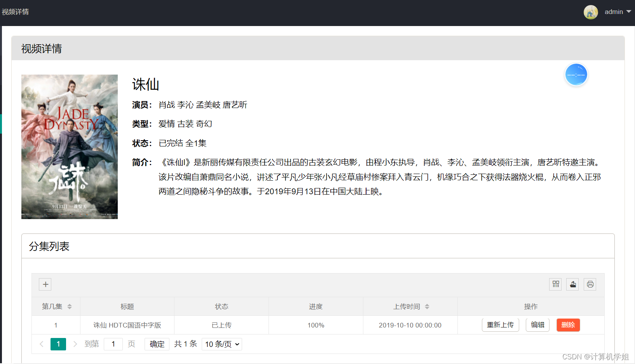Viewport: 635px width, 364px height.
Task: Sort by 上传时间 column arrows
Action: click(427, 307)
